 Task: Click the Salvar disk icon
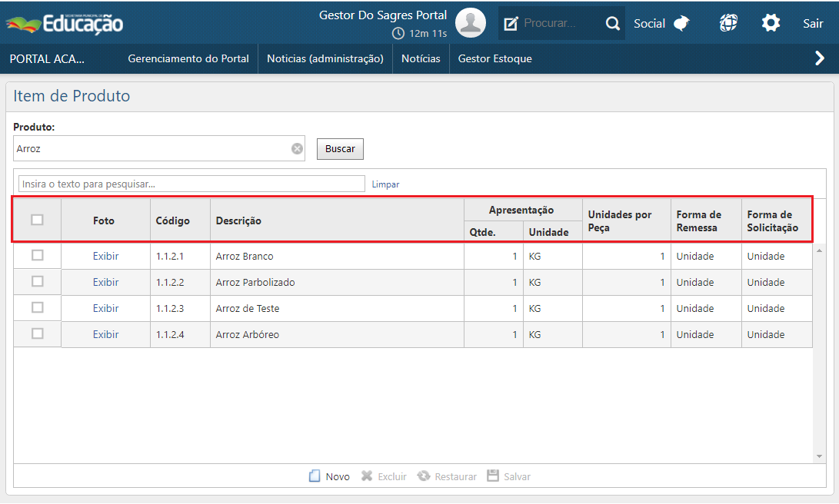(493, 476)
